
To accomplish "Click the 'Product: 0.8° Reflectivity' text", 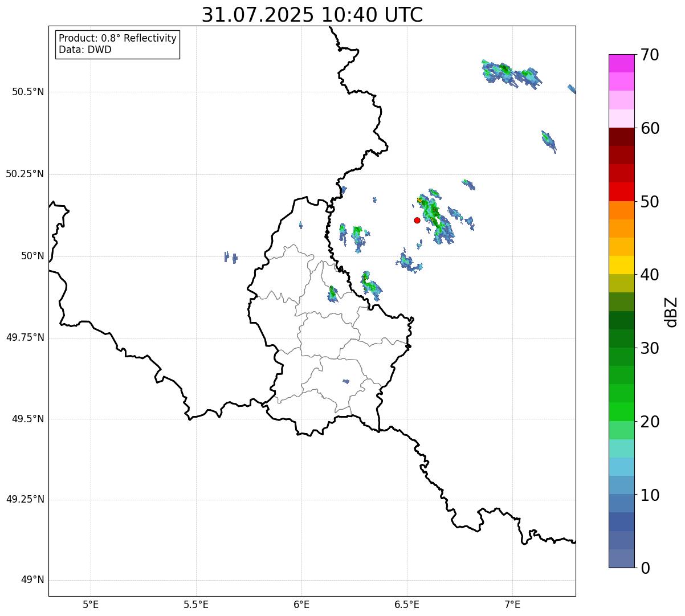I will pyautogui.click(x=118, y=38).
